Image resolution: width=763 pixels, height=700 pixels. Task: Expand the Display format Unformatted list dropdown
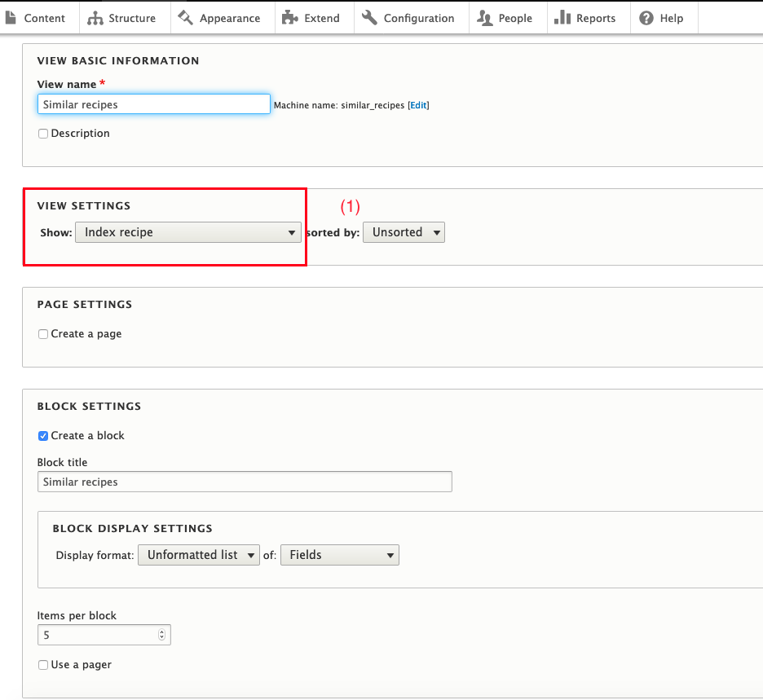pos(198,555)
